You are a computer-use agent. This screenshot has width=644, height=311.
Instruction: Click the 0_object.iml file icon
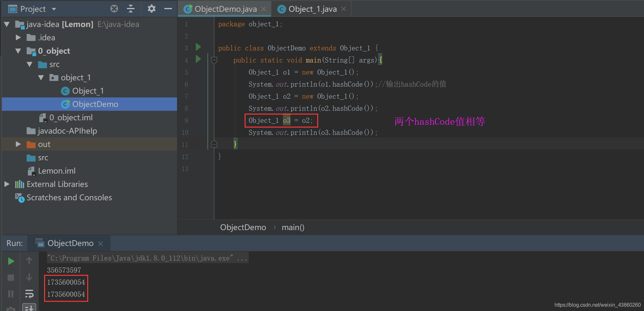43,118
